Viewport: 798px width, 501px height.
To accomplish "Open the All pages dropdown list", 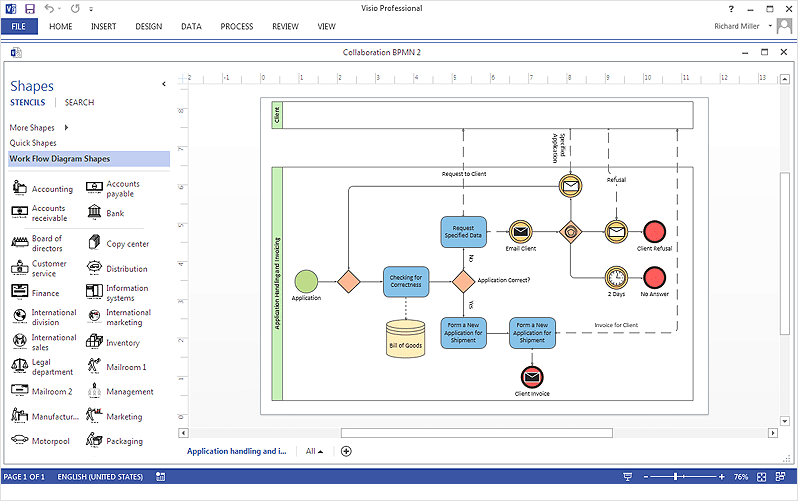I will (314, 451).
